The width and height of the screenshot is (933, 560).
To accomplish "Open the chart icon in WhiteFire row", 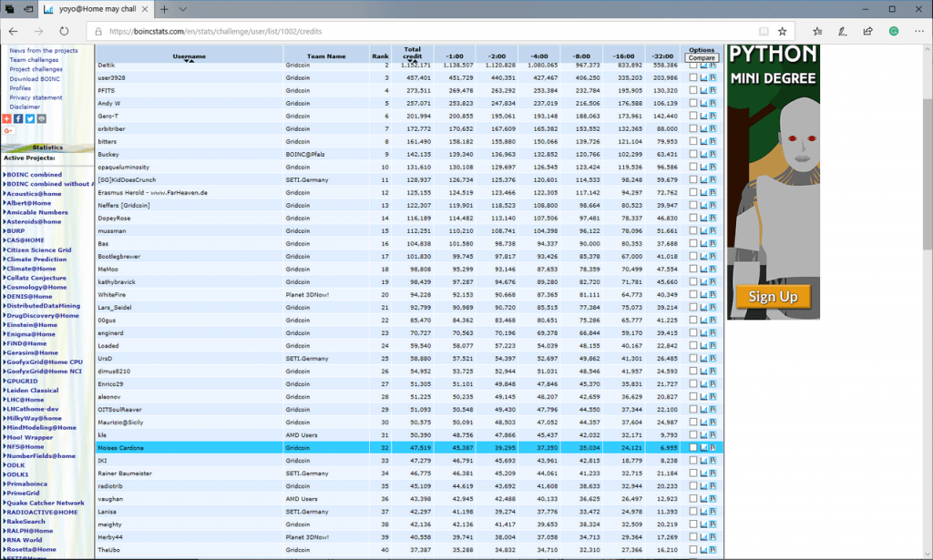I will point(704,295).
